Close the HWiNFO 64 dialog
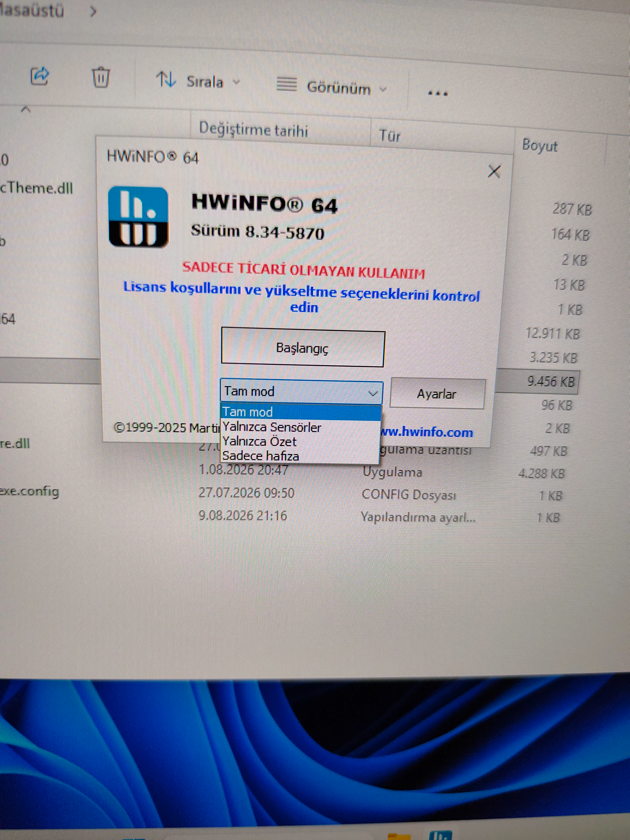The width and height of the screenshot is (630, 840). [x=494, y=171]
